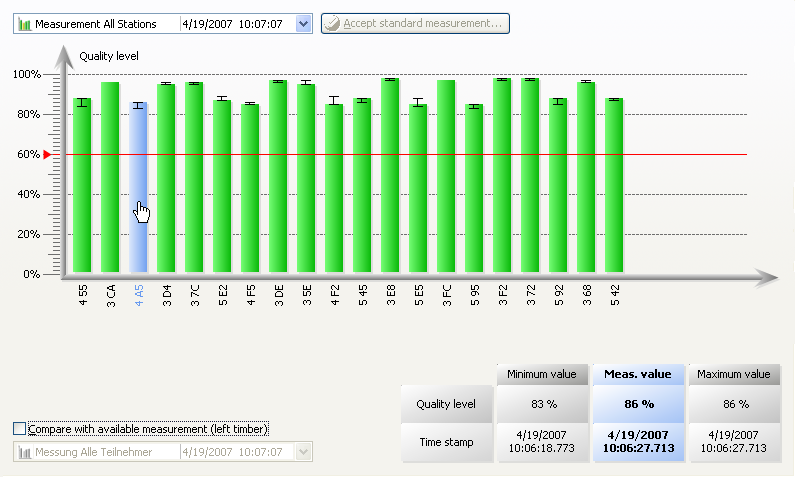Expand the Messung Alle Teilnehmer dropdown
This screenshot has height=477, width=795.
click(x=304, y=452)
